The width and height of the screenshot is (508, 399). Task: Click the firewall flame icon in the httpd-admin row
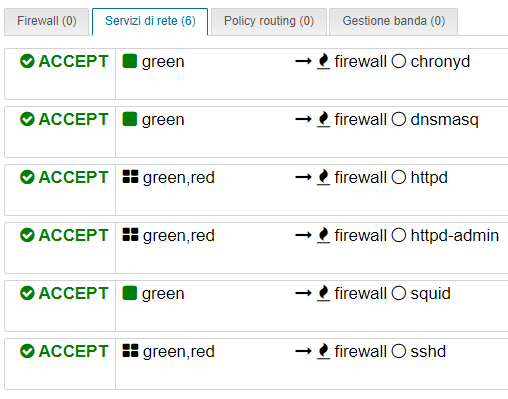[323, 235]
